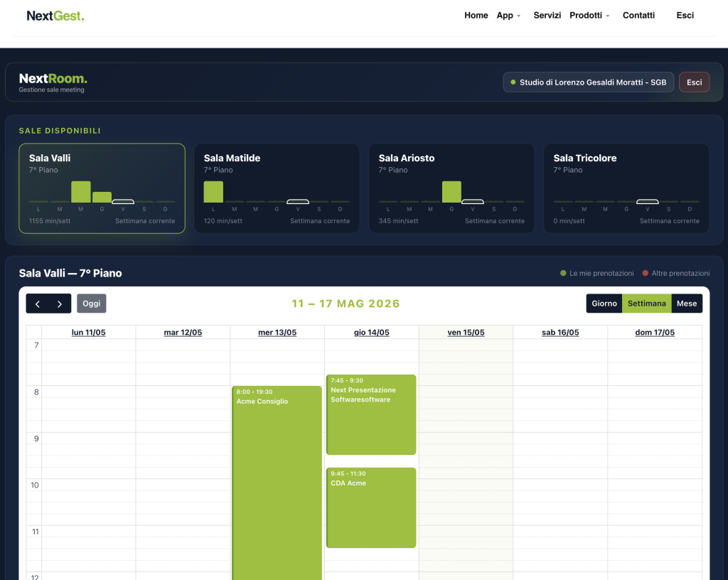Switch calendar to Settimana view
Viewport: 728px width, 580px height.
646,304
